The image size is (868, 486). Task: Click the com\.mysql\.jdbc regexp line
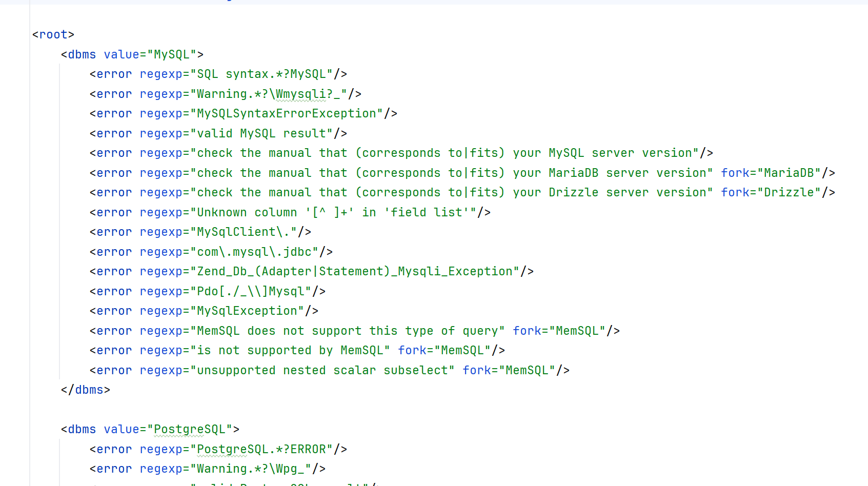coord(211,252)
